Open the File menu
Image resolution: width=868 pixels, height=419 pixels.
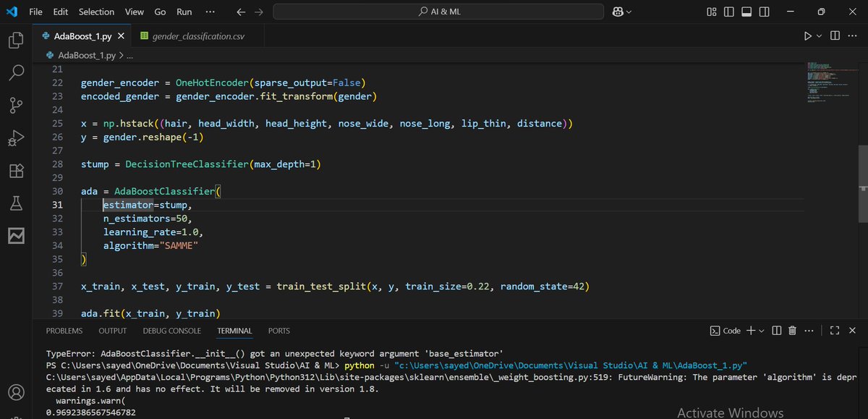coord(36,12)
